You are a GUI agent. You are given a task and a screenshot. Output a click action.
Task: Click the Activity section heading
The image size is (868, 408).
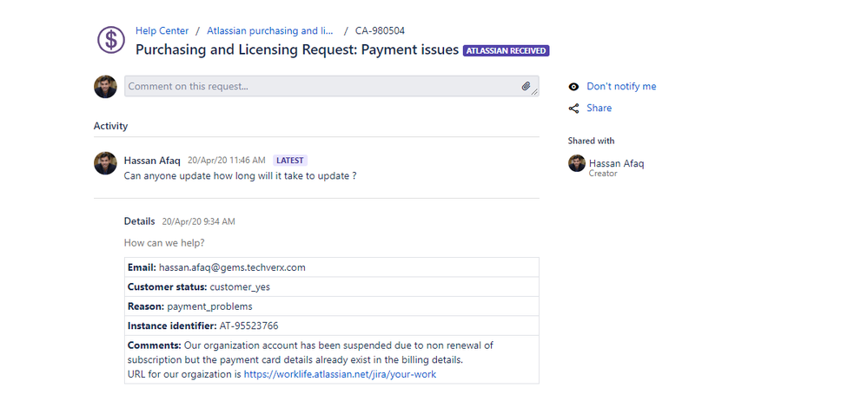point(110,126)
